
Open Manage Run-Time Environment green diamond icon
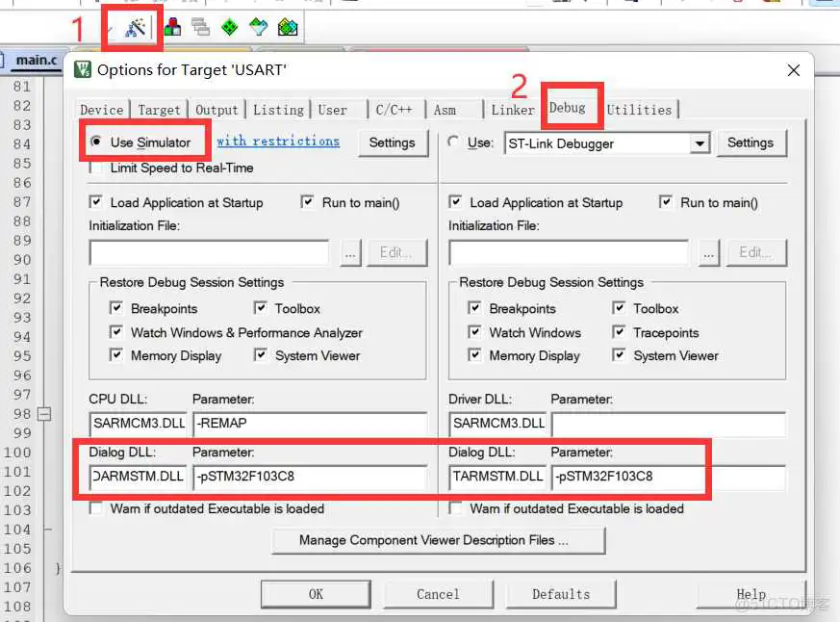[x=229, y=27]
